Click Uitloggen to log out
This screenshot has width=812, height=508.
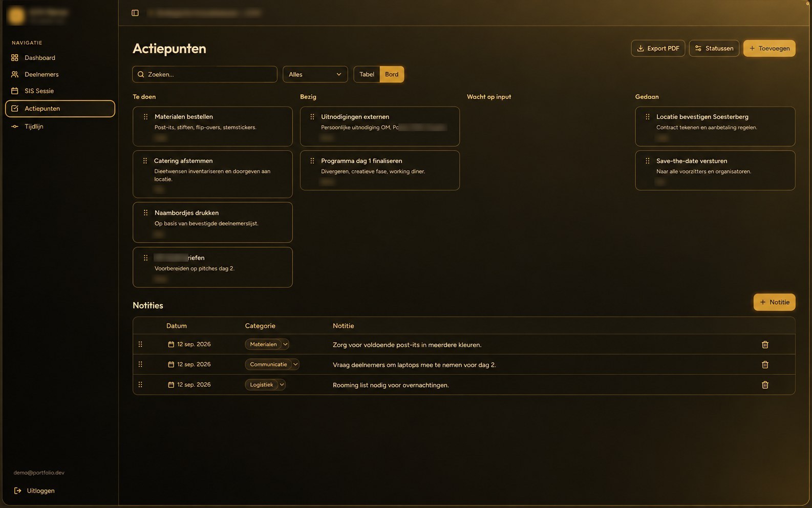point(34,491)
